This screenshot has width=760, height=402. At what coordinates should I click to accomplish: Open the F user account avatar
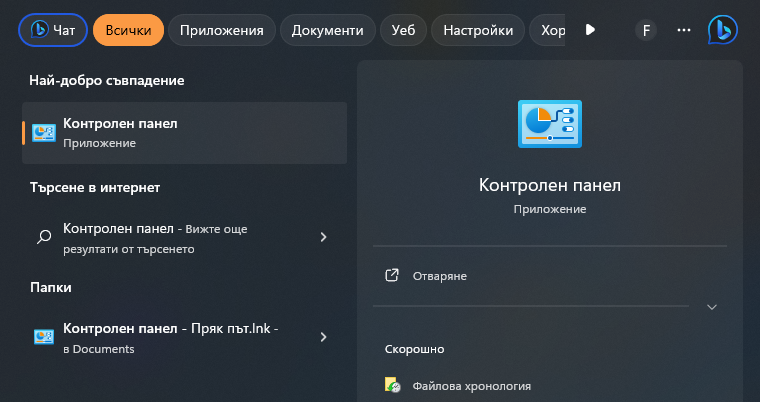coord(646,30)
